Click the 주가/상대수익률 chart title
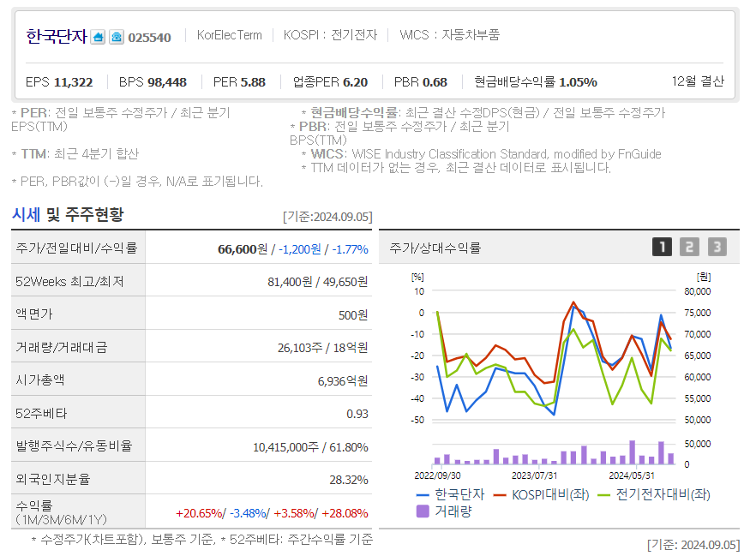This screenshot has width=756, height=556. point(435,248)
